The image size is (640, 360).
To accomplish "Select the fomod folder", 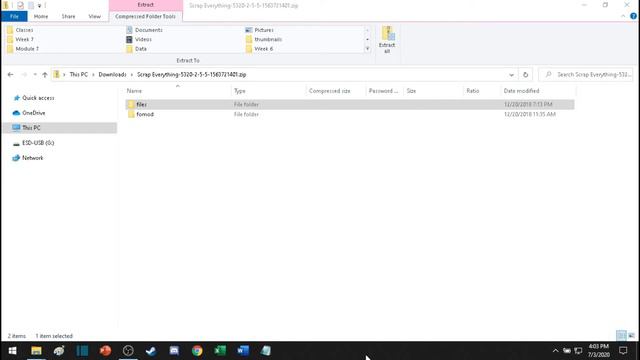I will pos(349,114).
